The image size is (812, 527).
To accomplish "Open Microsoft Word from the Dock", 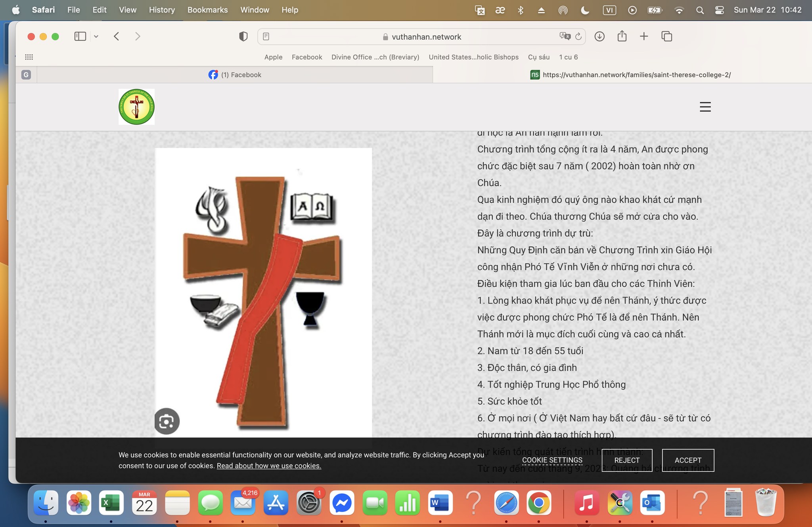I will click(440, 503).
